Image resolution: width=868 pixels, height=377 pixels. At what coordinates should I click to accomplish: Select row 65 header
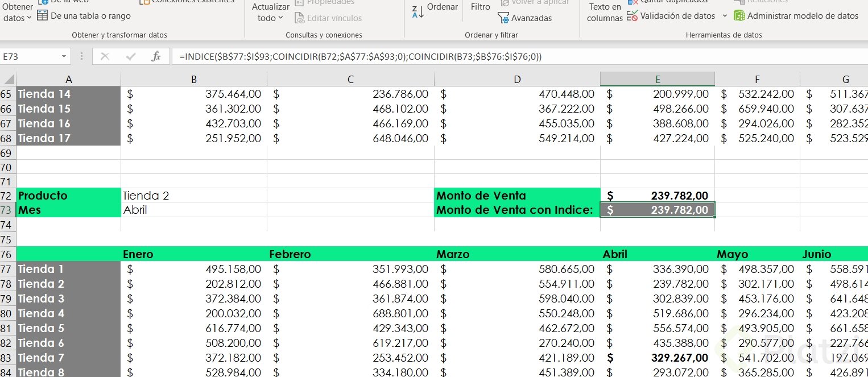(x=8, y=94)
